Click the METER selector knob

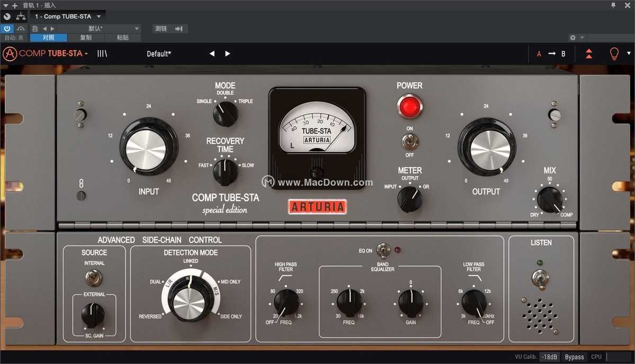click(410, 199)
